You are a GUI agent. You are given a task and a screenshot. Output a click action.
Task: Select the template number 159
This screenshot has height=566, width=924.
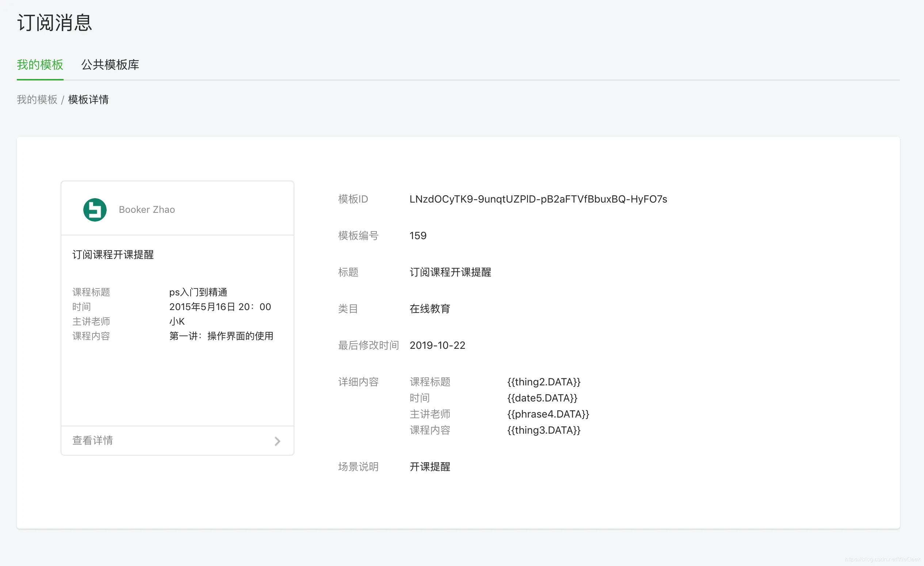click(417, 235)
